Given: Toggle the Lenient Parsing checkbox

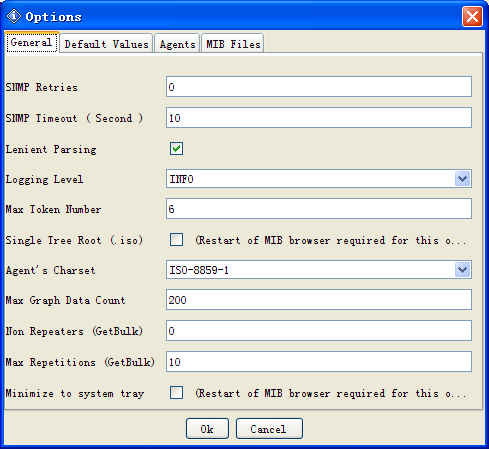Looking at the screenshot, I should 176,149.
